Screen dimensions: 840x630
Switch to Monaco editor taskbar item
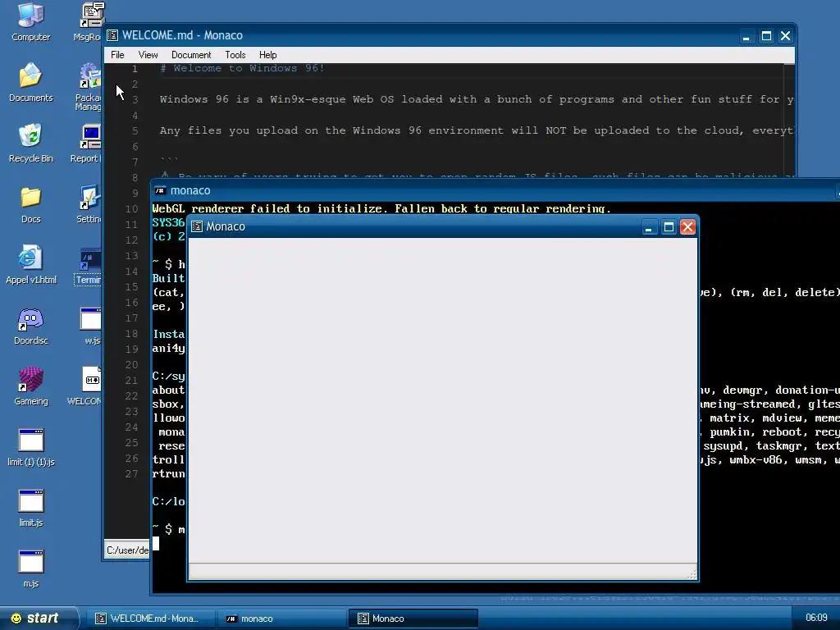coord(413,619)
